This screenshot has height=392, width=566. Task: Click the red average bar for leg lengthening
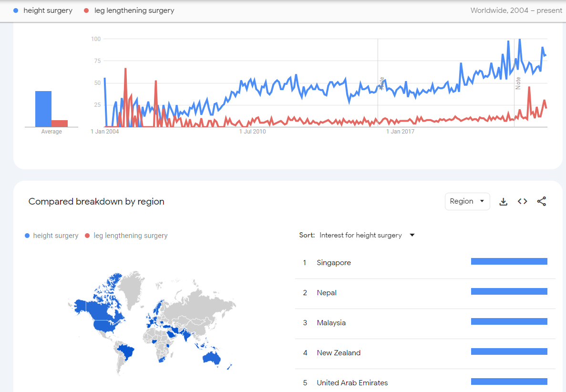click(x=60, y=124)
